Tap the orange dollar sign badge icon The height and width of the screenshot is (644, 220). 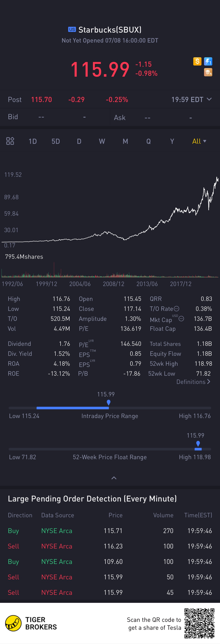197,61
